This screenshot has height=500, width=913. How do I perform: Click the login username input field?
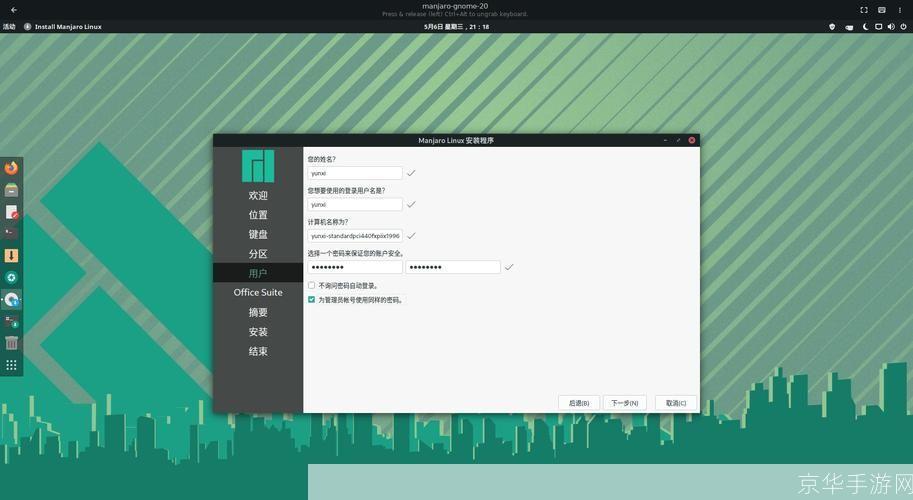point(355,204)
